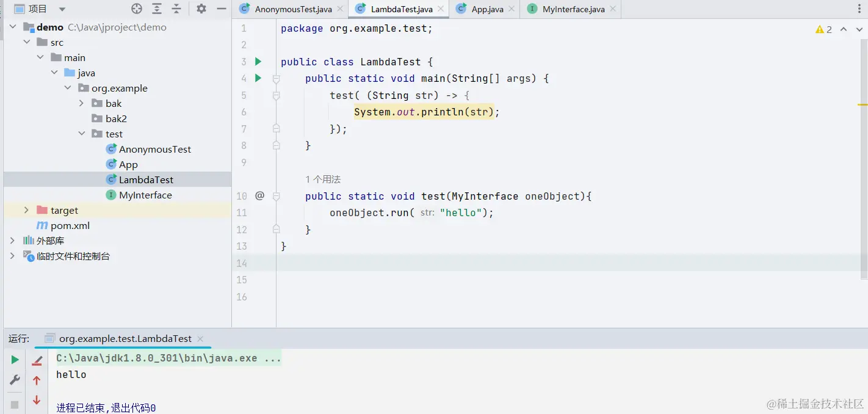Collapse the src folder chevron
This screenshot has height=414, width=868.
[x=26, y=42]
